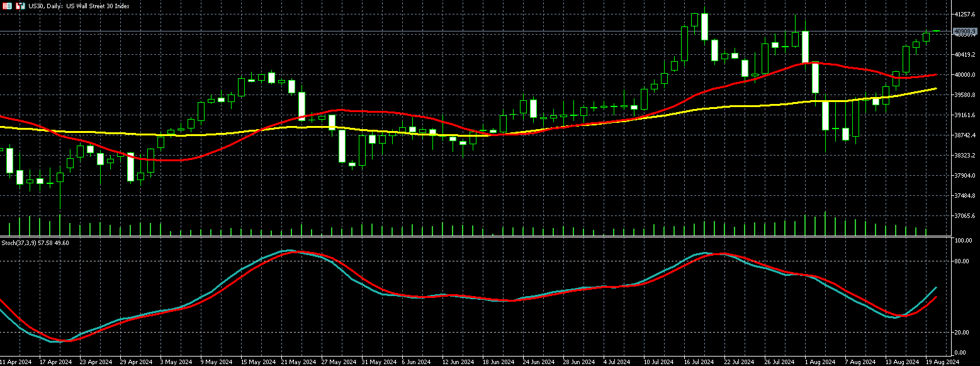Click the 38323.2 price axis label
The image size is (980, 366).
pyautogui.click(x=966, y=156)
